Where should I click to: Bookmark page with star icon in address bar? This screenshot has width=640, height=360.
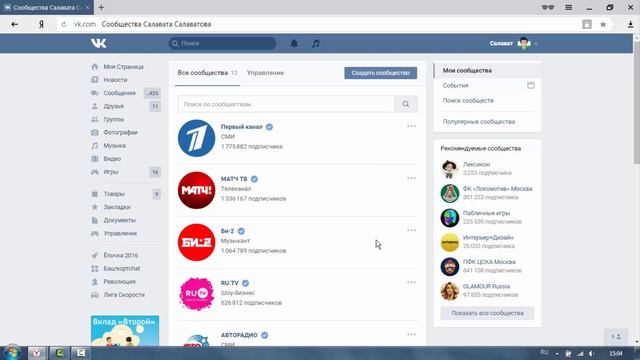(603, 24)
